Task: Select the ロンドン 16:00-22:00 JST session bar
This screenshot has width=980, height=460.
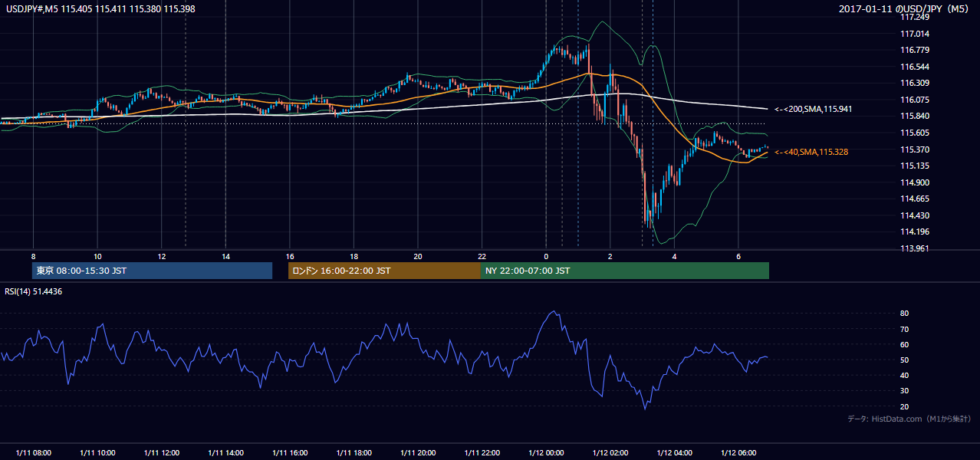Action: [384, 271]
